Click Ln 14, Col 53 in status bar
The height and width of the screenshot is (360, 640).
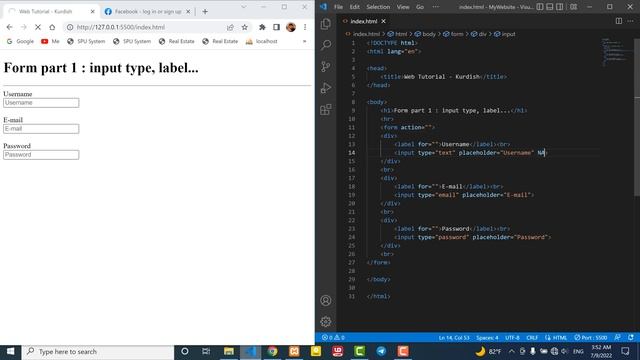point(454,338)
